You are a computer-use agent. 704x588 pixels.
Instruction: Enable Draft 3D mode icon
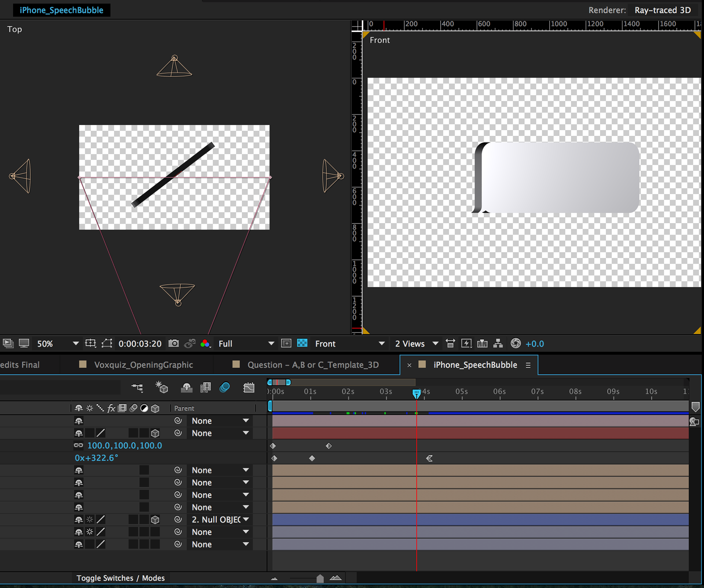point(161,387)
